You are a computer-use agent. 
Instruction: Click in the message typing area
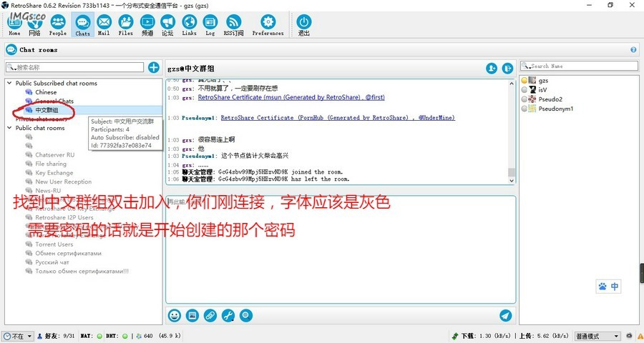point(341,249)
